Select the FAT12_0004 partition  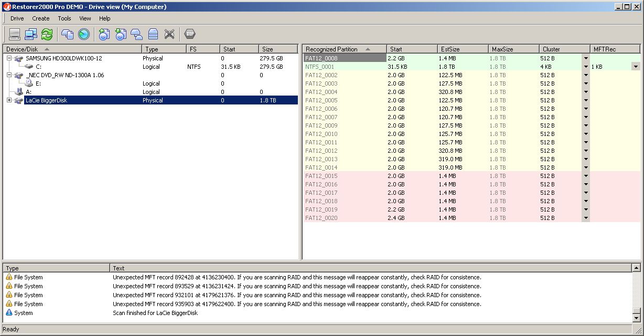[321, 92]
